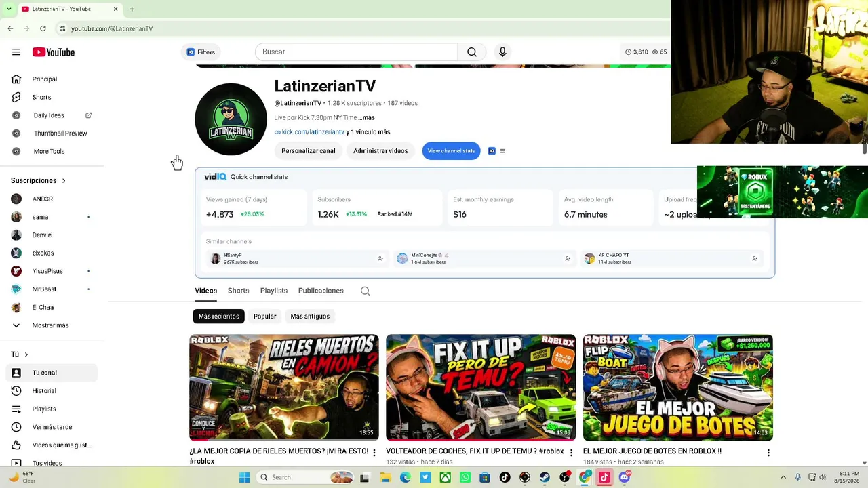Switch to the channel Shorts tab

[239, 291]
